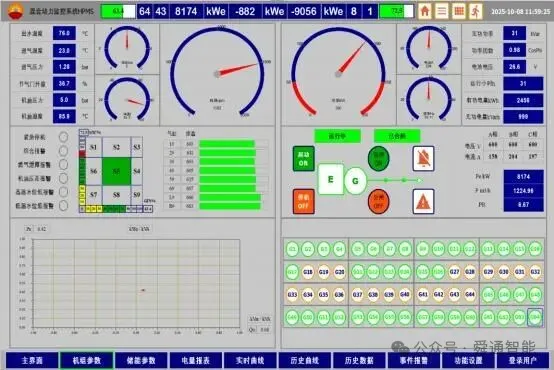Open the list menu icon in header
Viewport: 554px width, 370px height.
[442, 11]
